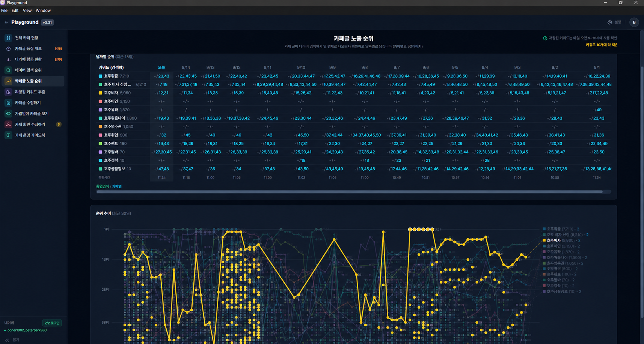The width and height of the screenshot is (644, 344).
Task: Click the 3 badge on 카페 회원 수집하기
Action: click(x=59, y=125)
